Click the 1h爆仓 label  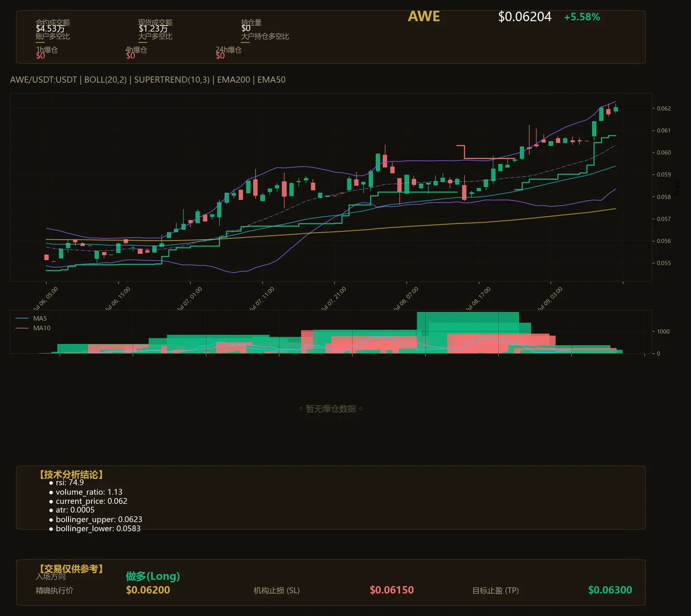(47, 50)
